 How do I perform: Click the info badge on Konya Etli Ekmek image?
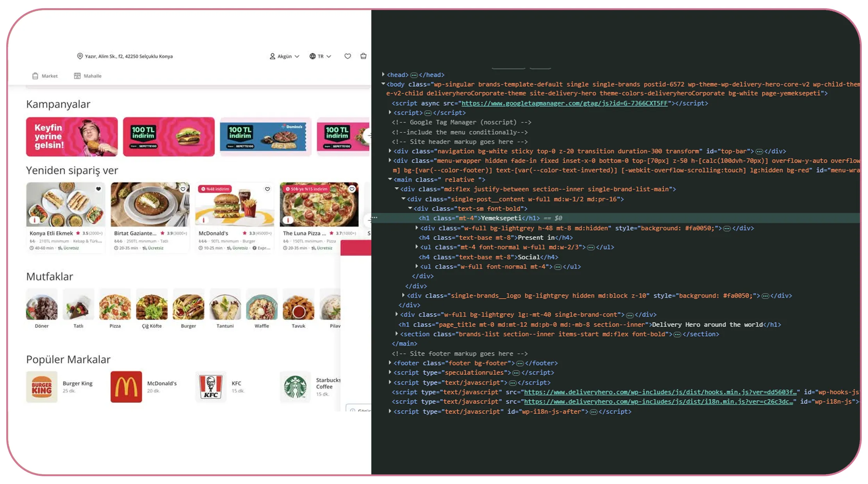(35, 220)
